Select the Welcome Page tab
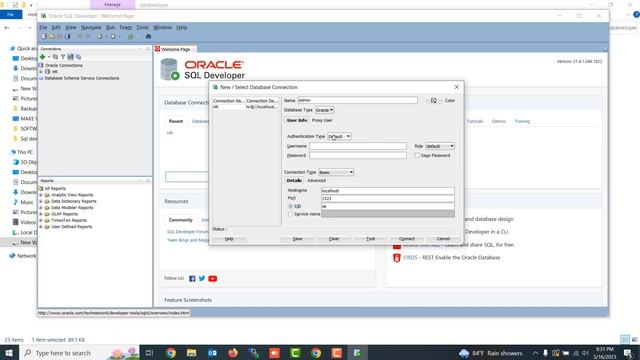The height and width of the screenshot is (360, 640). tap(176, 49)
